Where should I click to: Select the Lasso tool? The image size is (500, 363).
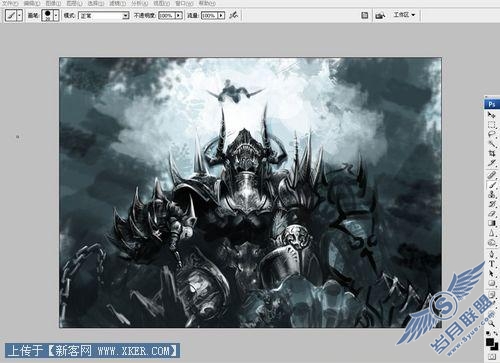click(491, 134)
